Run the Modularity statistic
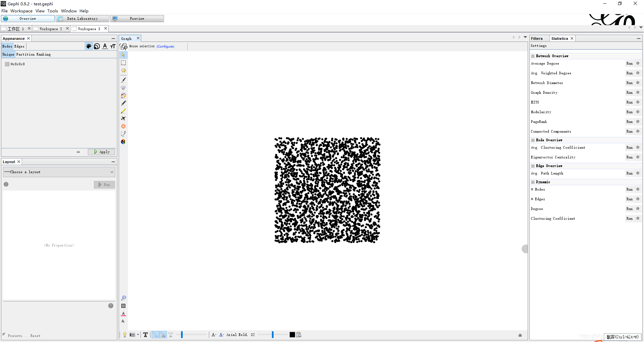Screen dimensions: 644x342 click(x=630, y=112)
